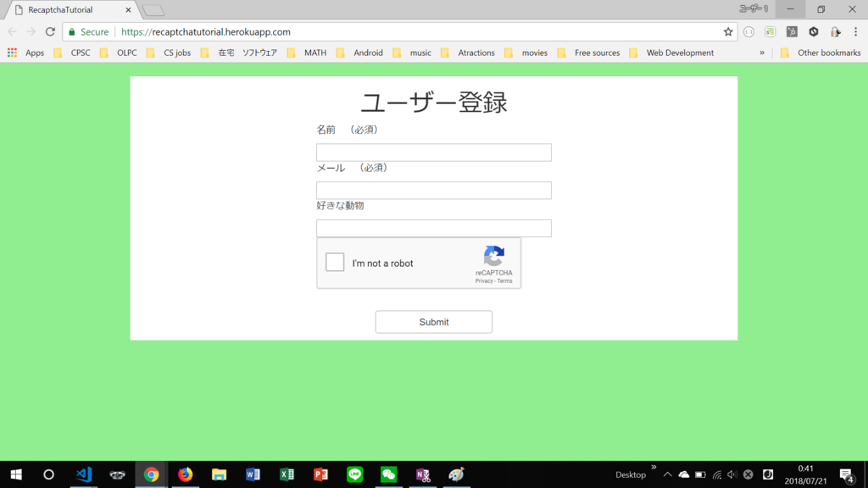
Task: Expand the overflow bookmarks chevron
Action: [x=761, y=53]
